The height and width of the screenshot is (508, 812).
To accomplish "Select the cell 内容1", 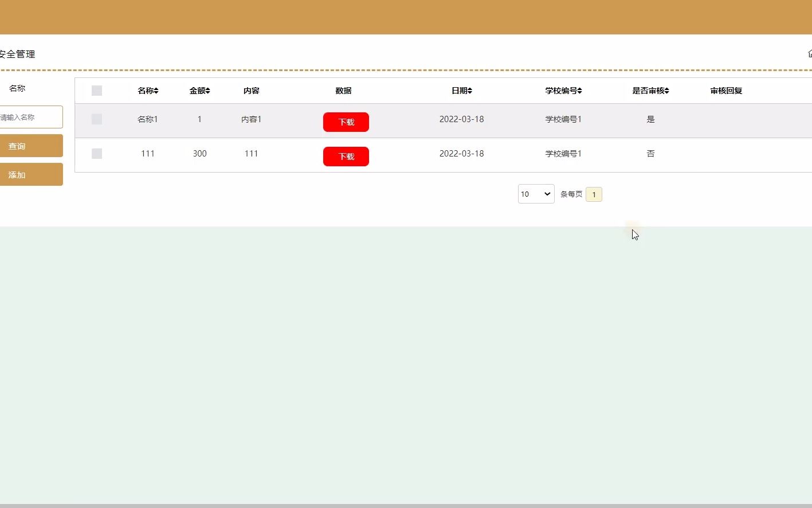I will click(251, 119).
